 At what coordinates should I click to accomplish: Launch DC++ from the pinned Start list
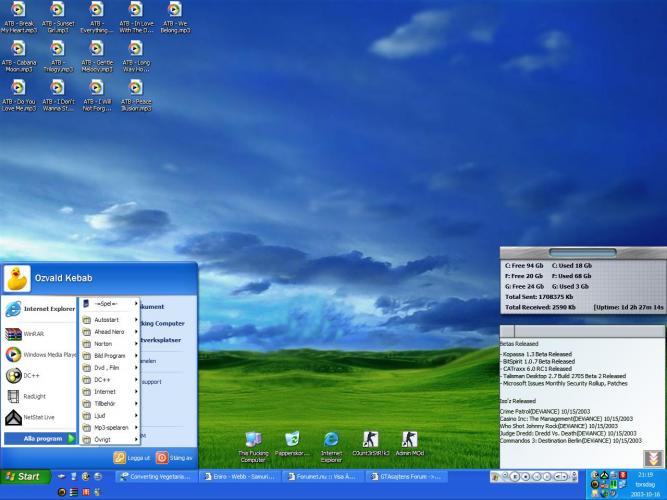tap(28, 376)
